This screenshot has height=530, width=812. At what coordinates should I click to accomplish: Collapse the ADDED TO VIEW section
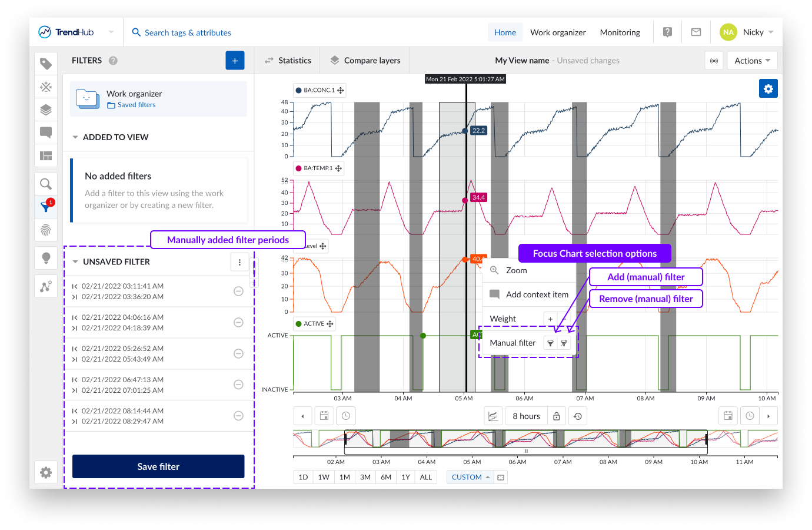(75, 137)
